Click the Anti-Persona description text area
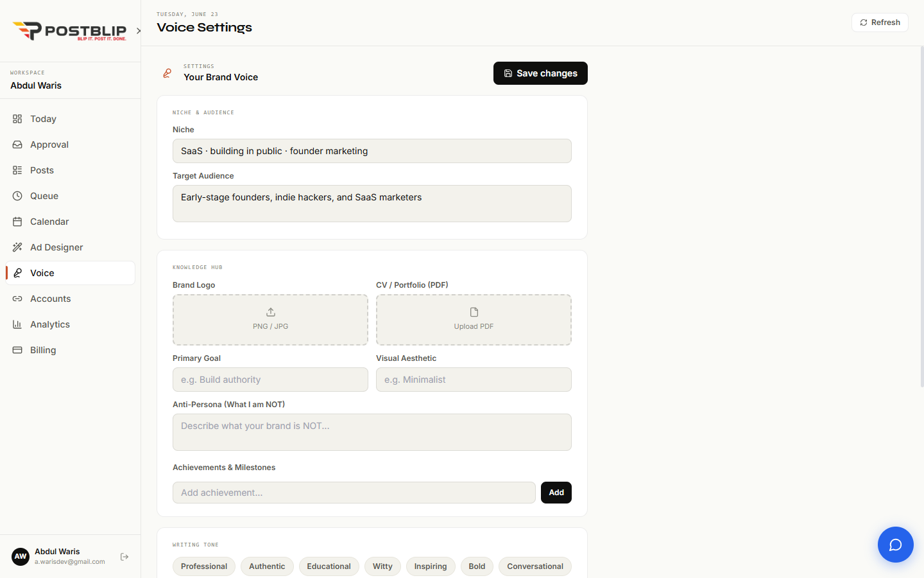924x578 pixels. 372,432
